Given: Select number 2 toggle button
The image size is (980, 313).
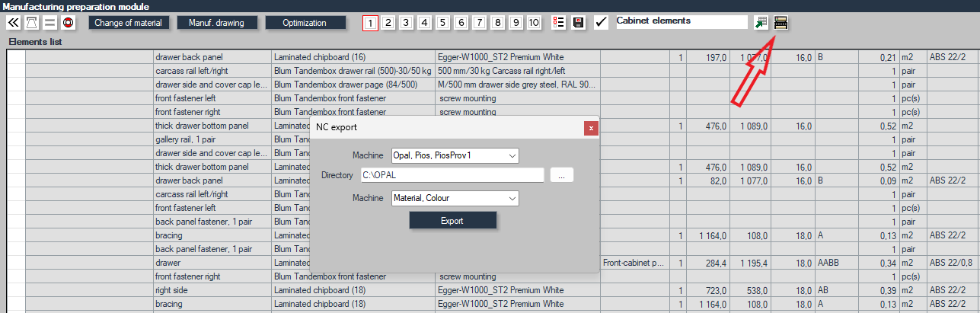Looking at the screenshot, I should [388, 23].
